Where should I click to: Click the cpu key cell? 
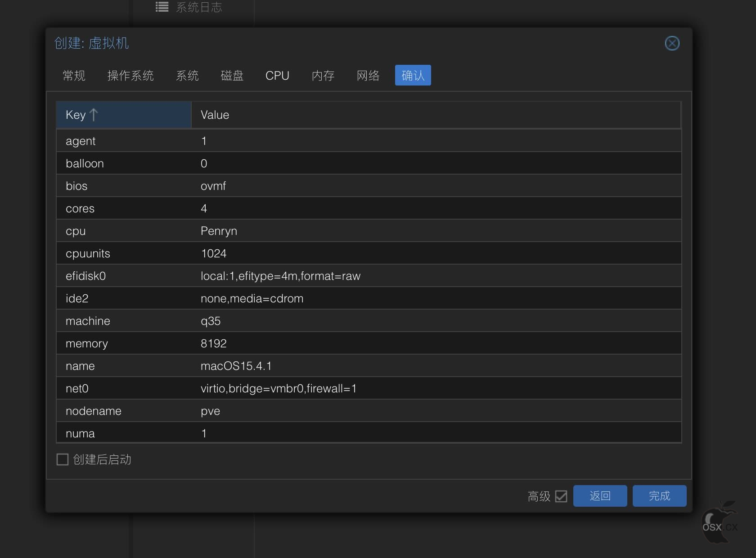(124, 231)
